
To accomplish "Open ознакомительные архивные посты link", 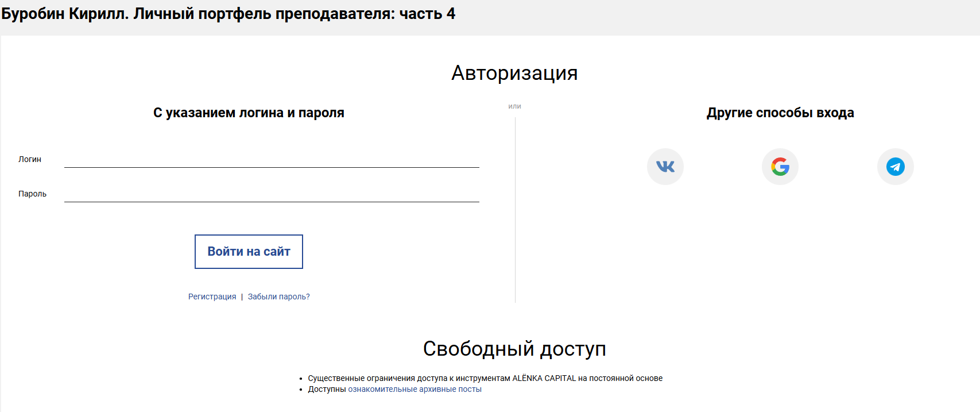I will [x=415, y=389].
